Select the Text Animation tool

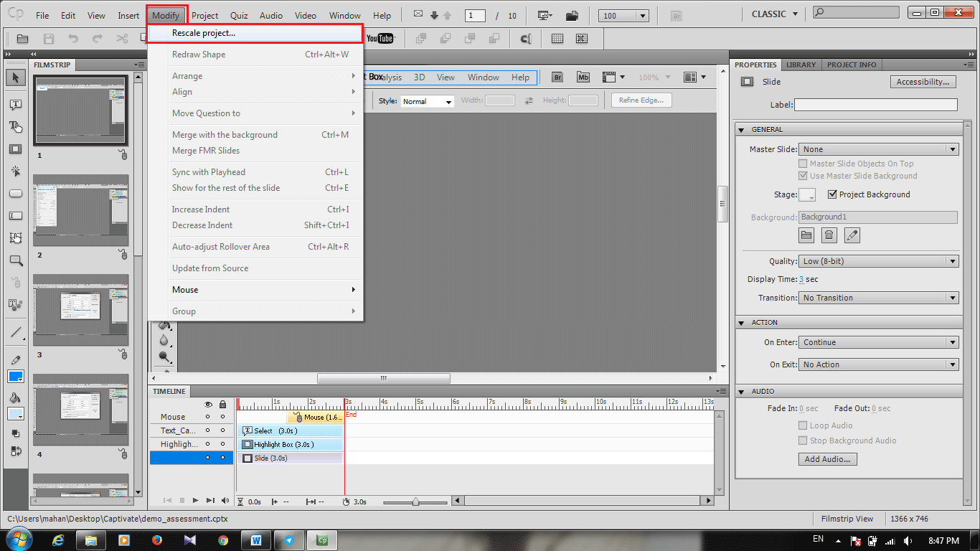tap(16, 304)
